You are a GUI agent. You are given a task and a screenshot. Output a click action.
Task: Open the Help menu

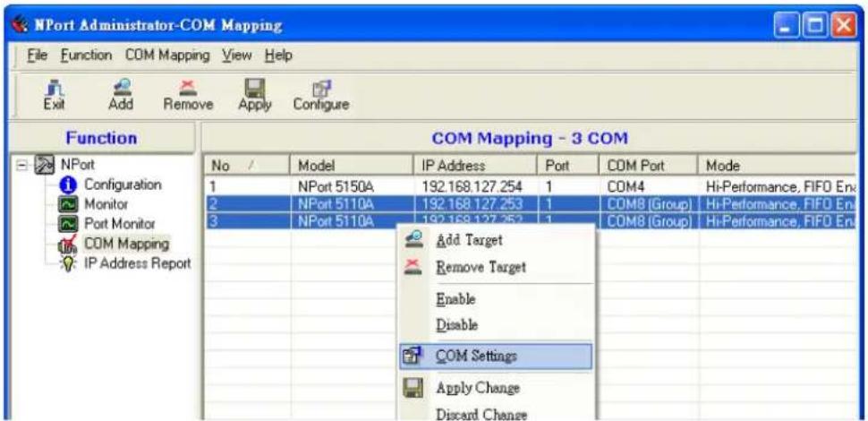(x=278, y=56)
